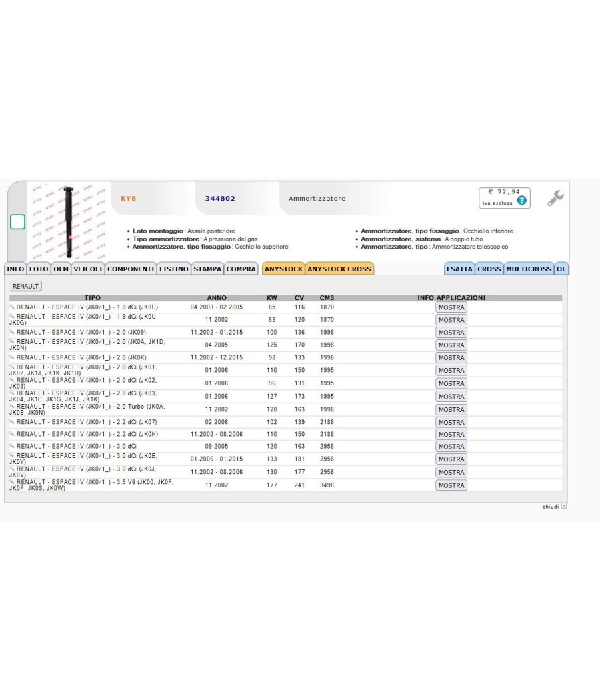Click magnifier icon for 2.2 dCi (JK0H) row
The height and width of the screenshot is (700, 600).
(x=12, y=434)
